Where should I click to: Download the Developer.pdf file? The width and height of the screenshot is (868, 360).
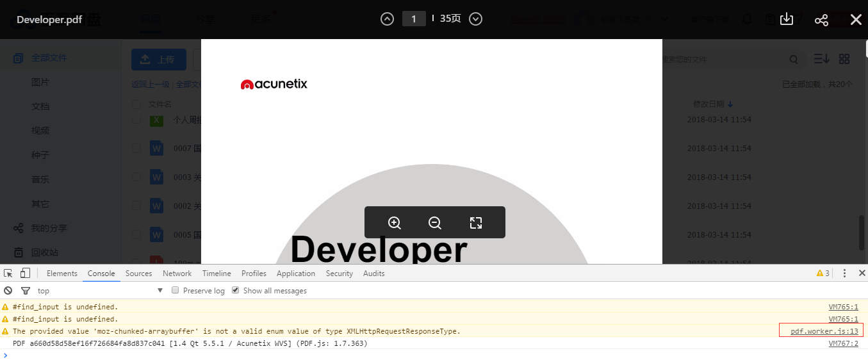(x=787, y=19)
